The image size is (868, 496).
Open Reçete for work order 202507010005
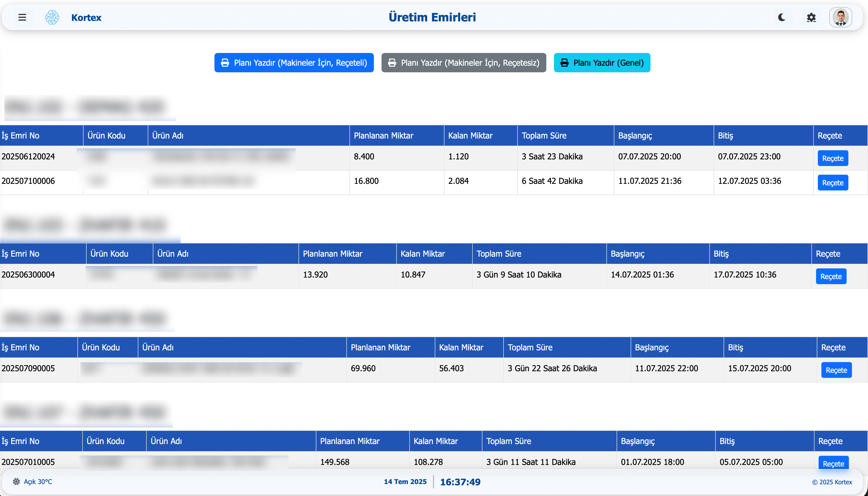point(833,463)
